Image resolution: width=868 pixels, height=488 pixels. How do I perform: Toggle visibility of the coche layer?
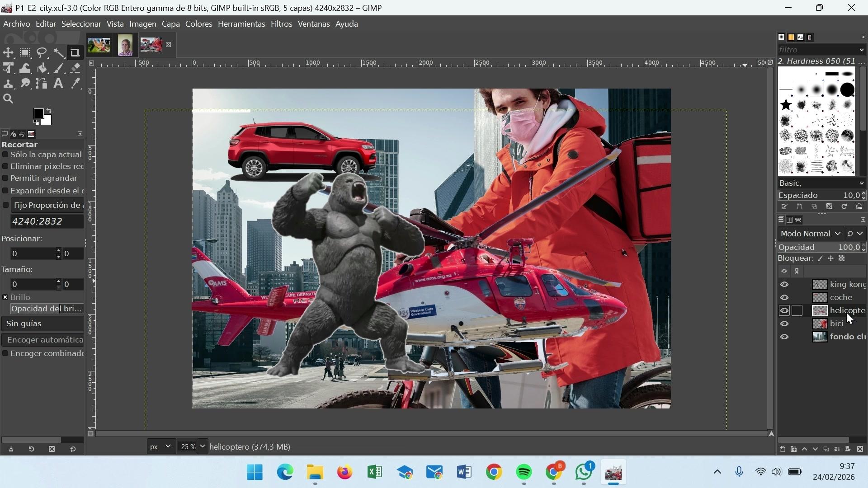point(784,298)
